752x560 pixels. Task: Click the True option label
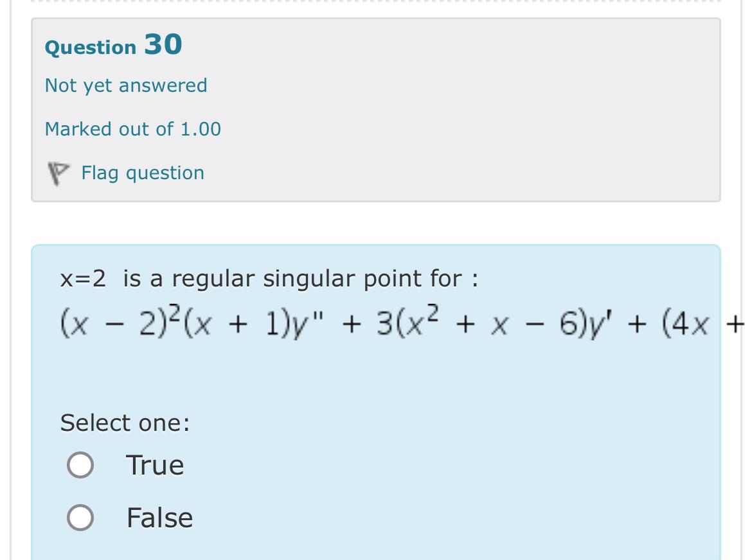click(x=154, y=464)
